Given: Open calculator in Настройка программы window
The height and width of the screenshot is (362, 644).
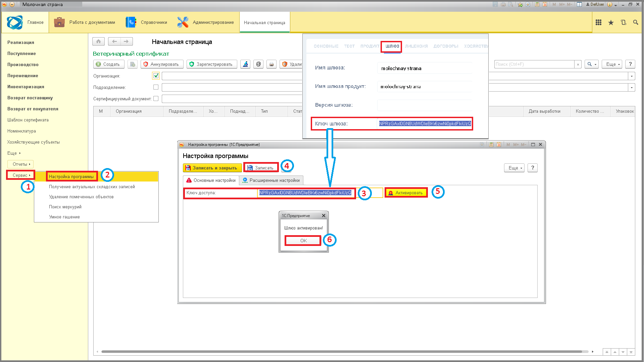Looking at the screenshot, I should 491,145.
